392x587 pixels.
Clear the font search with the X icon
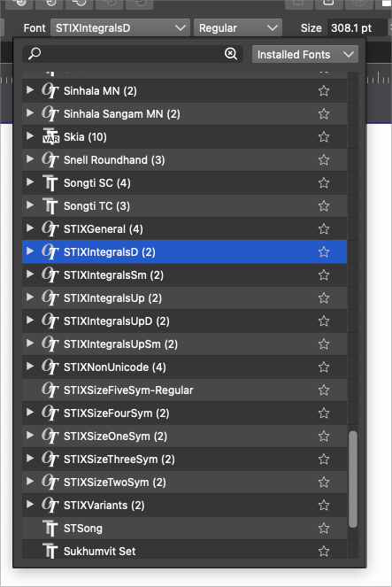[231, 54]
